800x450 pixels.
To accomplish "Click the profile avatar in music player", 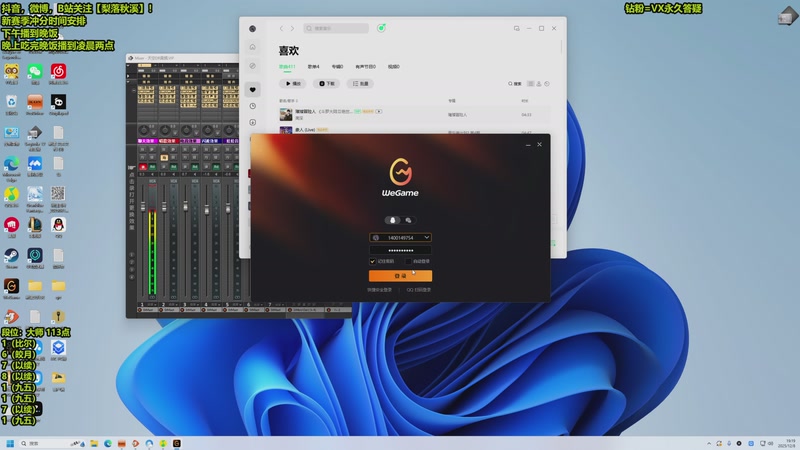I will click(x=253, y=29).
